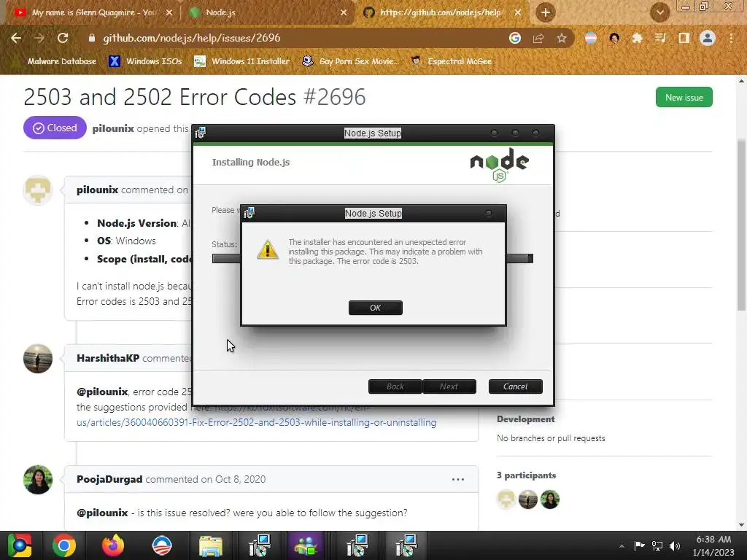Open the Windows 11 Installer bookmark

coord(242,61)
